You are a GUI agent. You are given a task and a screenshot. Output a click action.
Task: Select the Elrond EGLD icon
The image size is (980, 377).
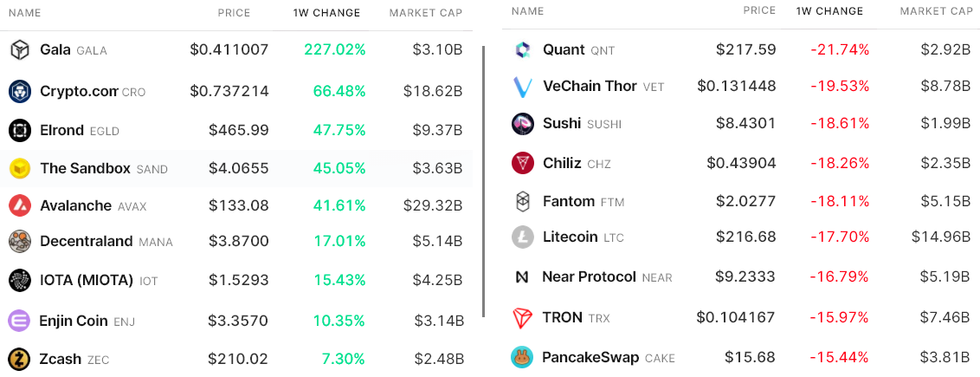click(x=20, y=130)
